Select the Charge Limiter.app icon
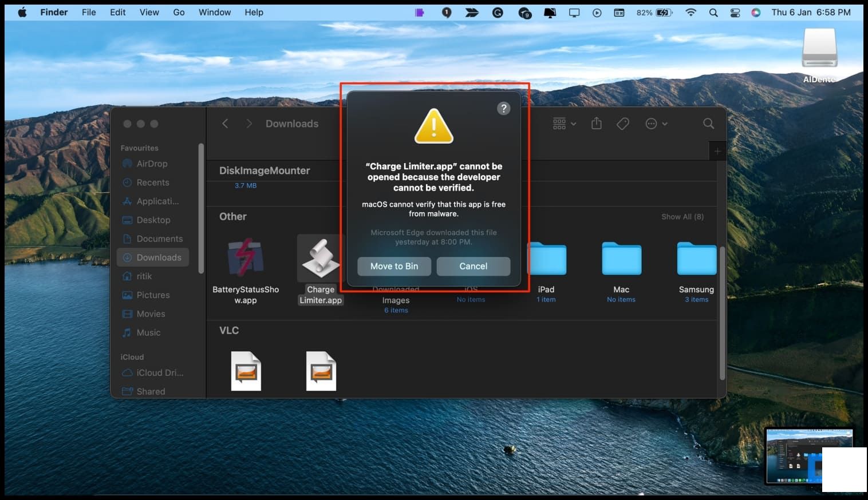868x500 pixels. pyautogui.click(x=321, y=258)
